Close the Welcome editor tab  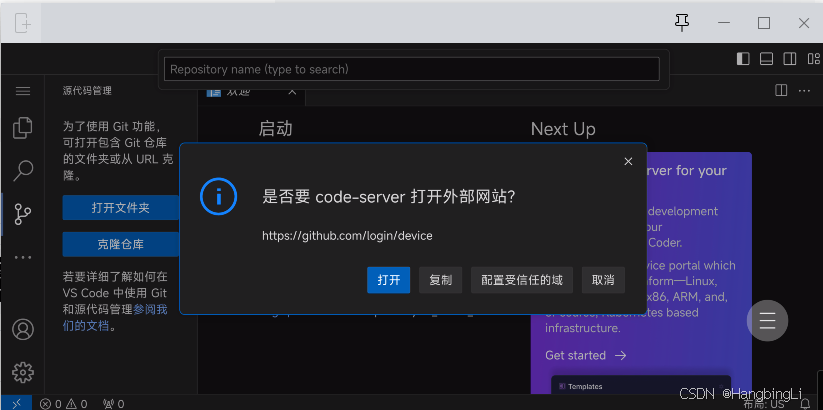[292, 92]
